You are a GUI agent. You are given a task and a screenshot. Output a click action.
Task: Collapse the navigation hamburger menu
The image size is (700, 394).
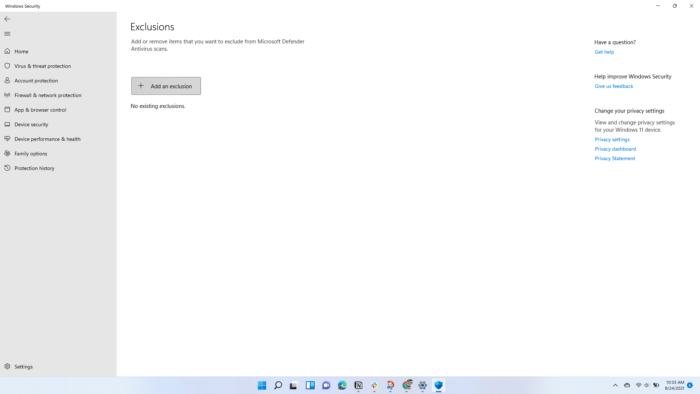7,34
